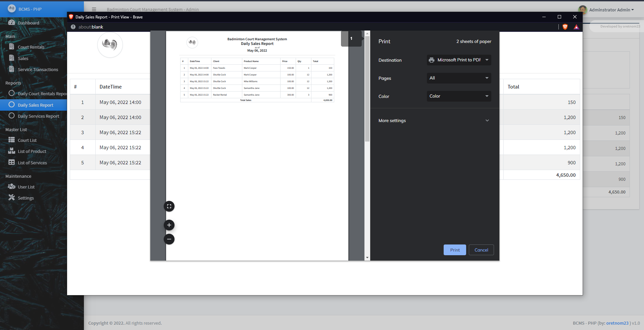
Task: Cancel the print dialog
Action: (x=481, y=250)
